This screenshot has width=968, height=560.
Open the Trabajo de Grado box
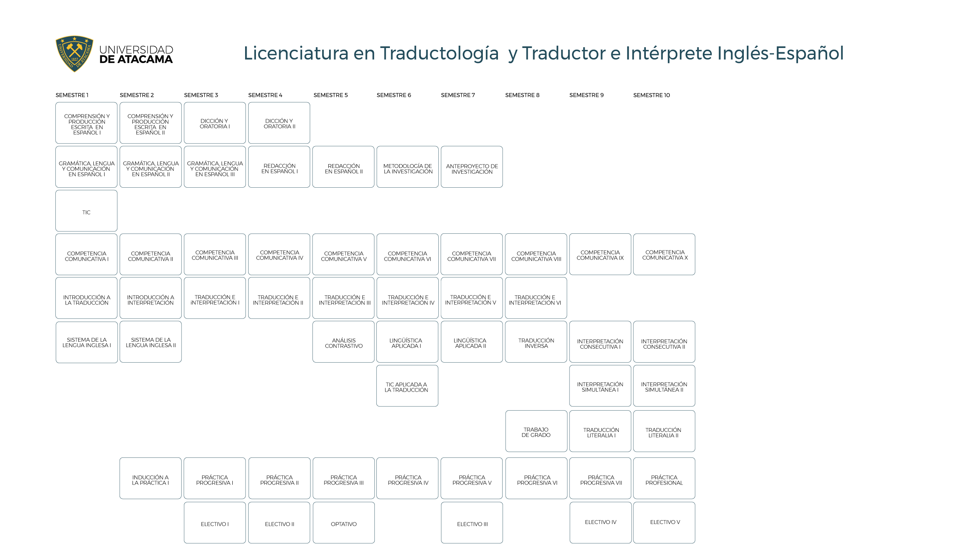(536, 432)
